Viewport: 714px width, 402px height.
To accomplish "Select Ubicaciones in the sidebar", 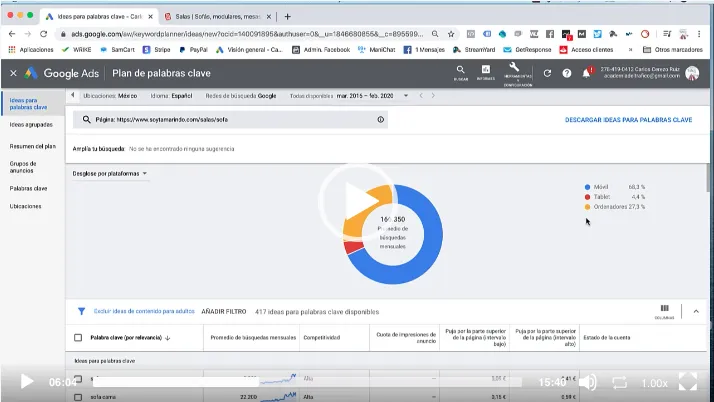I will click(x=26, y=206).
